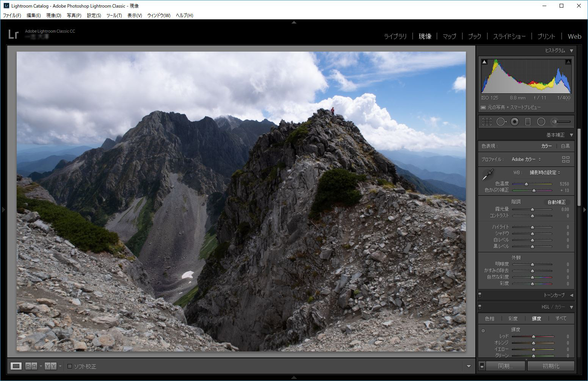Flip the auto sync switch beside 同期

482,366
